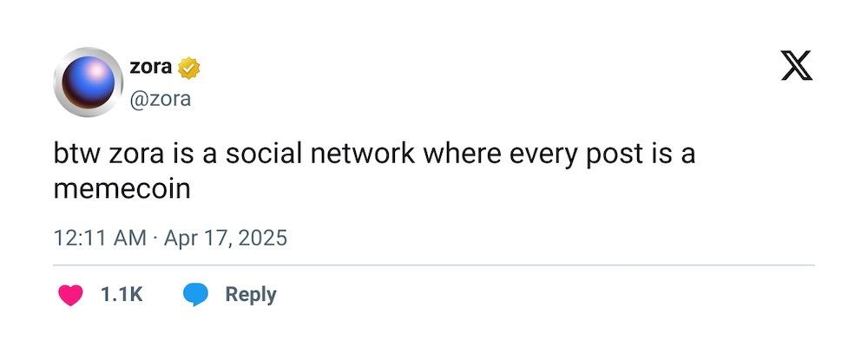The image size is (868, 354).
Task: Click the word memecoin in the post
Action: point(122,190)
